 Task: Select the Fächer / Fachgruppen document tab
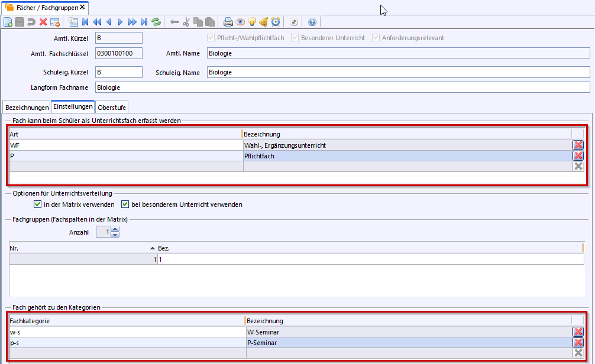45,8
